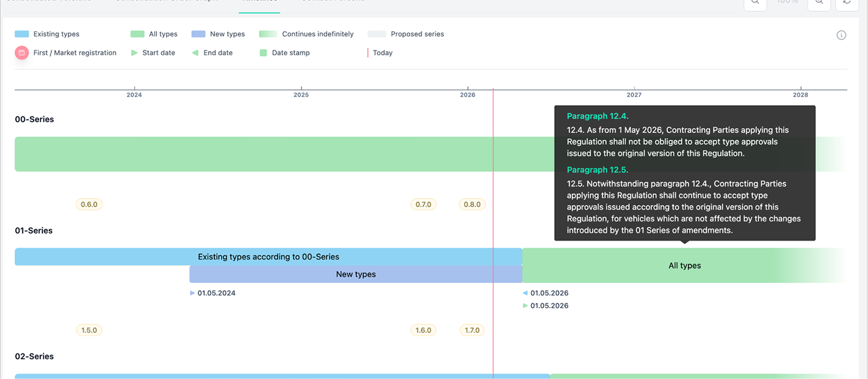
Task: Click the Date stamp square legend icon
Action: 263,53
